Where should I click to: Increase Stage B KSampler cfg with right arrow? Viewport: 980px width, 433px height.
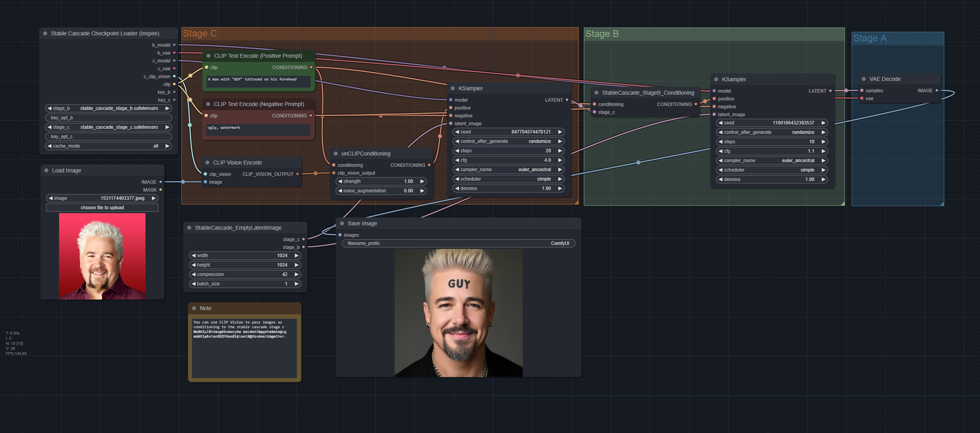(x=823, y=151)
